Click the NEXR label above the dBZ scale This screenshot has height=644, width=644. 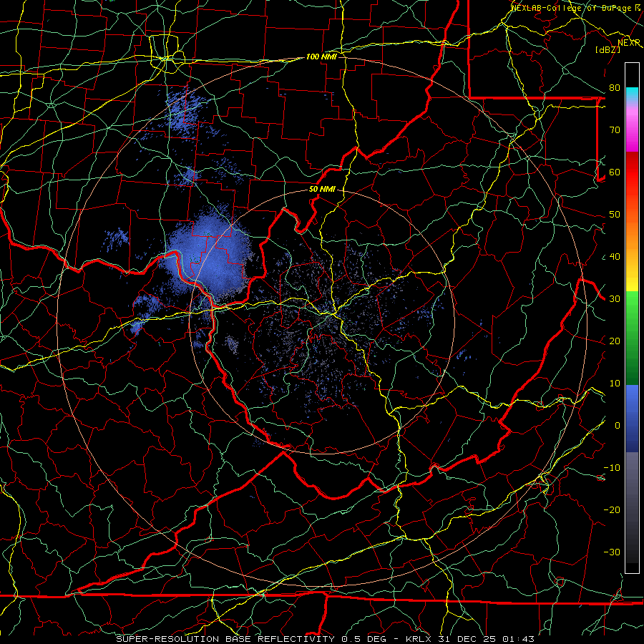point(629,43)
